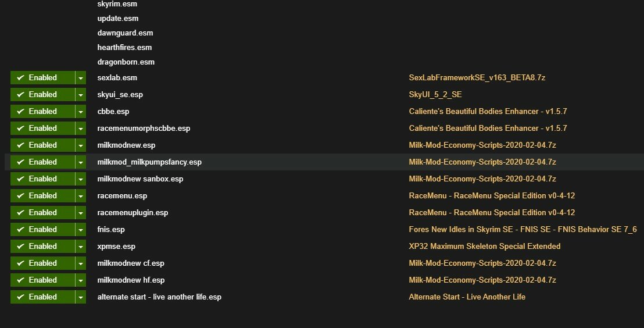Toggle Enabled state for cbbe.esp

[x=42, y=112]
